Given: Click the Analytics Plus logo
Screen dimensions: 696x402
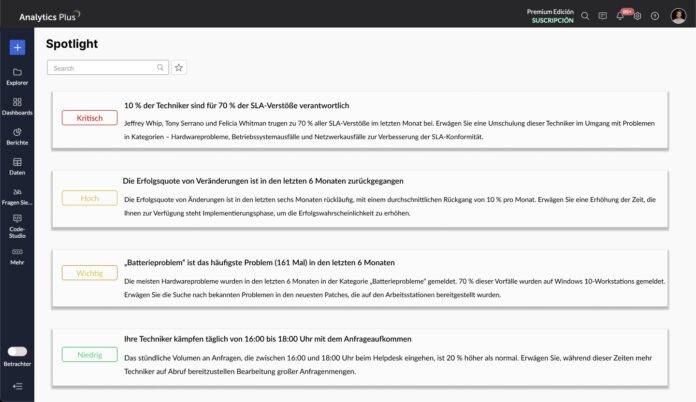Looking at the screenshot, I should tap(49, 16).
